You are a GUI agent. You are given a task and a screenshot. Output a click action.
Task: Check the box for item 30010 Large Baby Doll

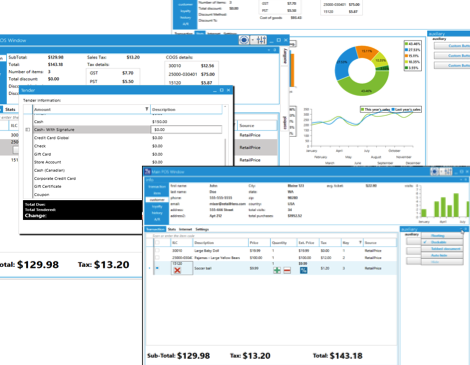[157, 250]
